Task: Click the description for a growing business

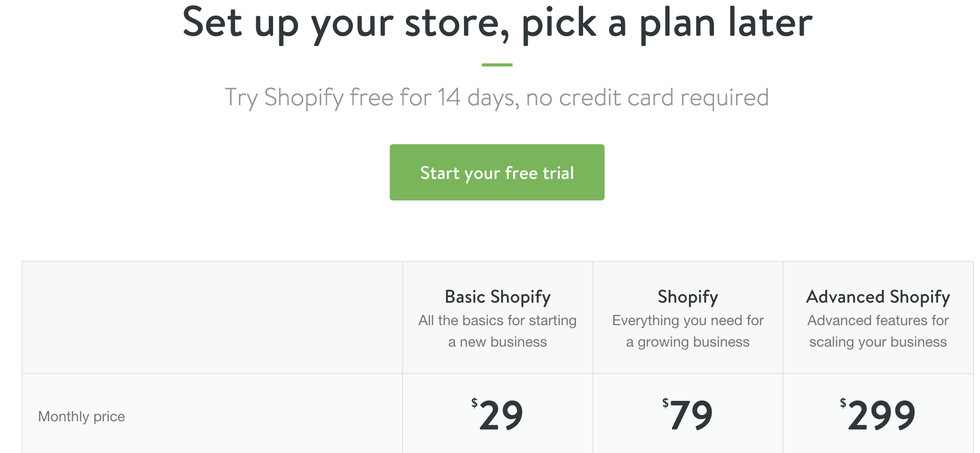Action: pyautogui.click(x=687, y=331)
